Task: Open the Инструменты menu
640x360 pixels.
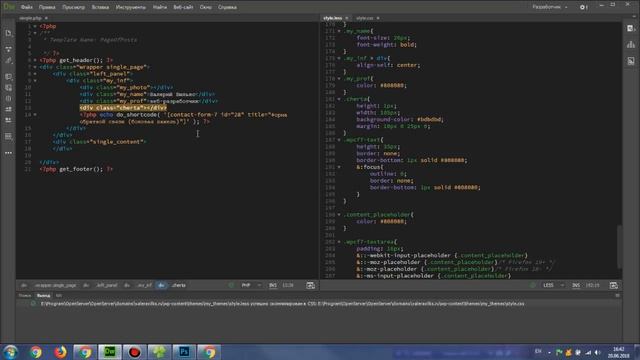Action: (131, 7)
